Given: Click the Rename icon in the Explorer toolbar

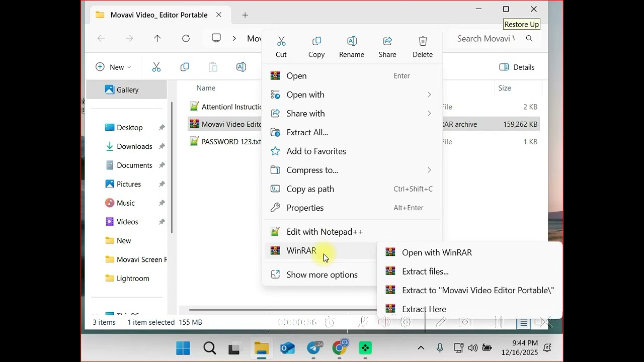Looking at the screenshot, I should (x=241, y=67).
